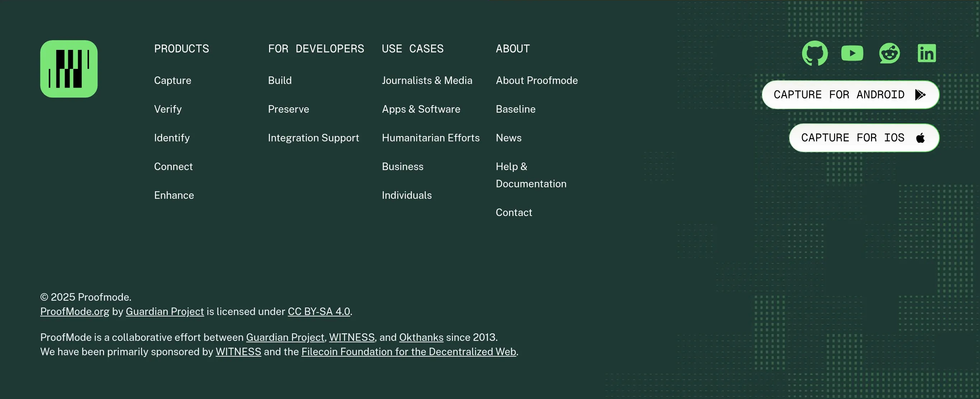Open Filecoin Foundation for the Decentralized Web link
This screenshot has width=980, height=399.
point(409,352)
